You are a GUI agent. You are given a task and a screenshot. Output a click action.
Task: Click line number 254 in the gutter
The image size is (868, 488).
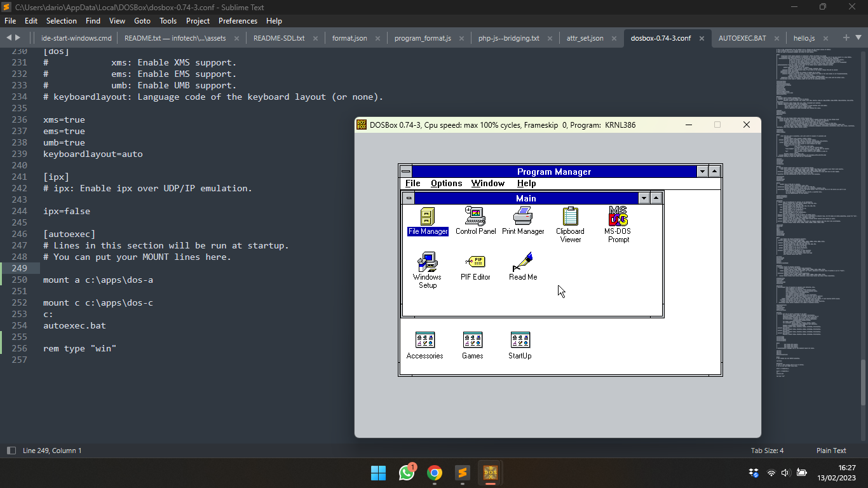click(x=20, y=325)
